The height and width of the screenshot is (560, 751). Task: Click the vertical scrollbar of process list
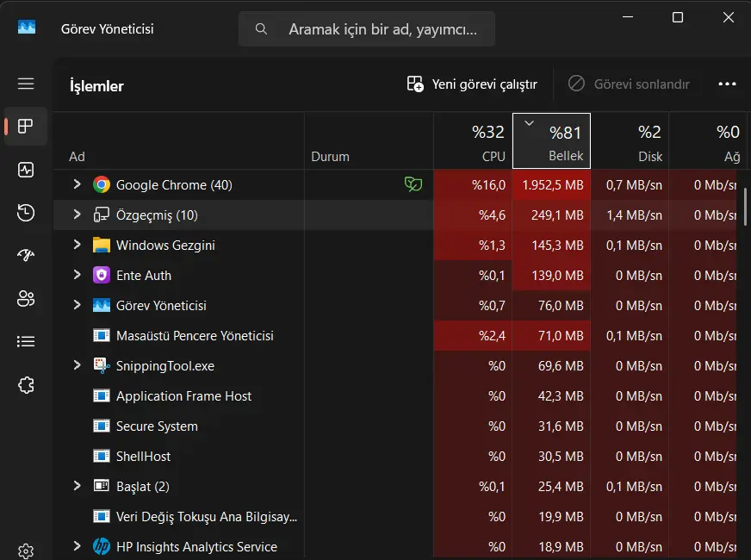coord(745,207)
